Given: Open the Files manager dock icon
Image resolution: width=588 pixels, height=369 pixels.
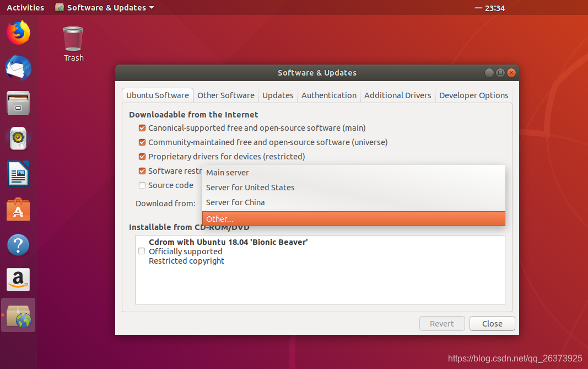Looking at the screenshot, I should click(x=18, y=103).
